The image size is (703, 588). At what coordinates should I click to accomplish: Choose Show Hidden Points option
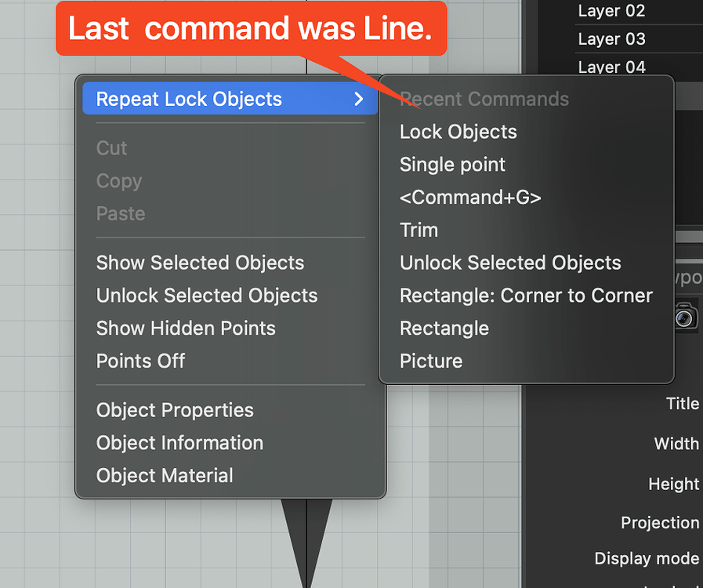tap(185, 328)
